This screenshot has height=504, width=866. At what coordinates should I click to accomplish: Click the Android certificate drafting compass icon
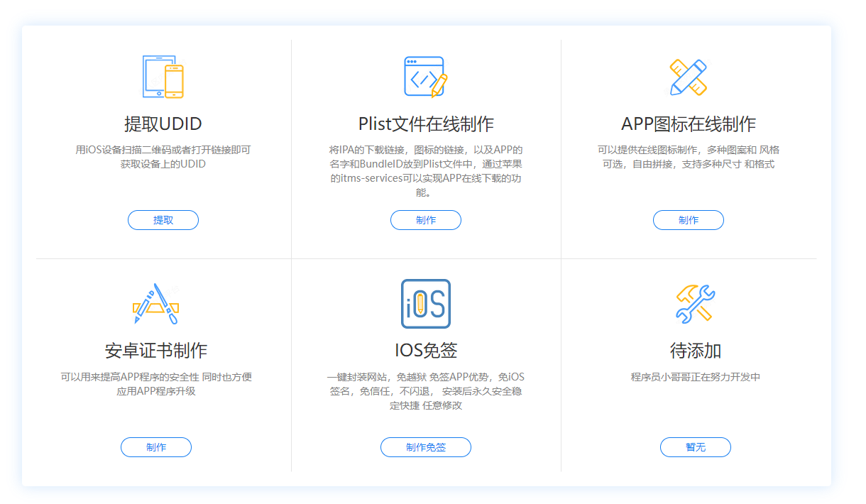156,304
